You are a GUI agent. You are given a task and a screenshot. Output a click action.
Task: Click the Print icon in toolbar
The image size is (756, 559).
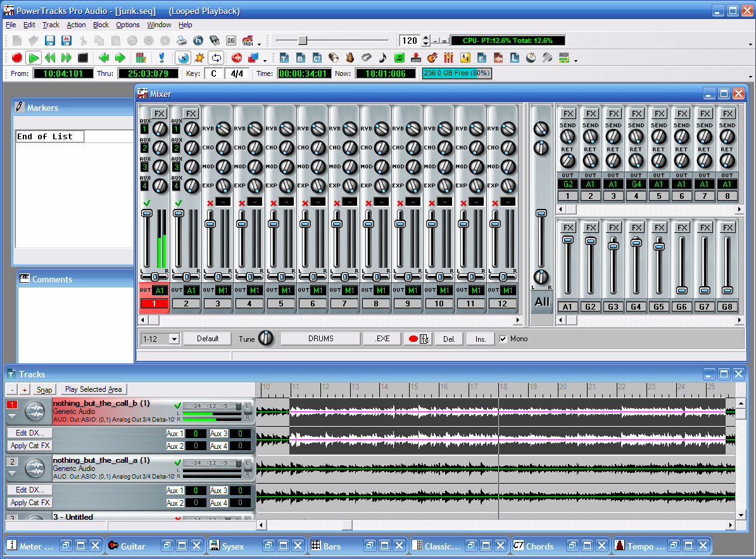pos(182,41)
